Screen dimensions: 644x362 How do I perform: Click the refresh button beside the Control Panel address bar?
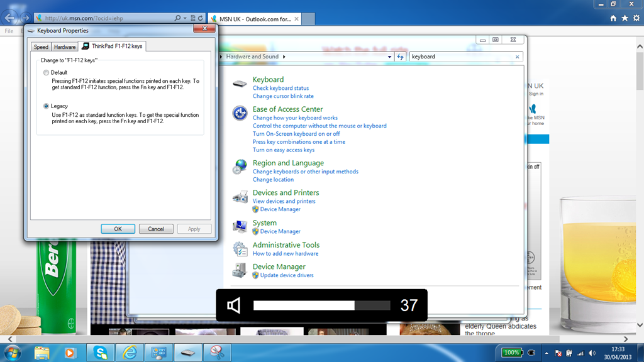(401, 57)
